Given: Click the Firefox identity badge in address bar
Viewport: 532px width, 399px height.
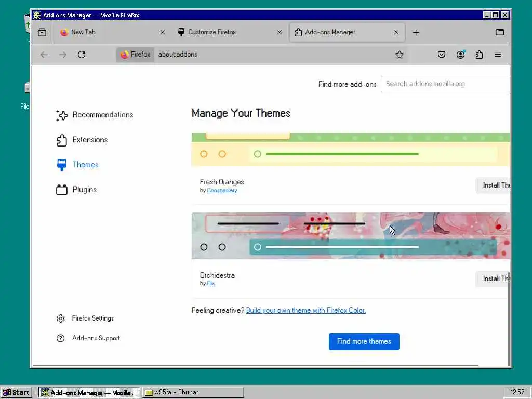Looking at the screenshot, I should (x=136, y=55).
